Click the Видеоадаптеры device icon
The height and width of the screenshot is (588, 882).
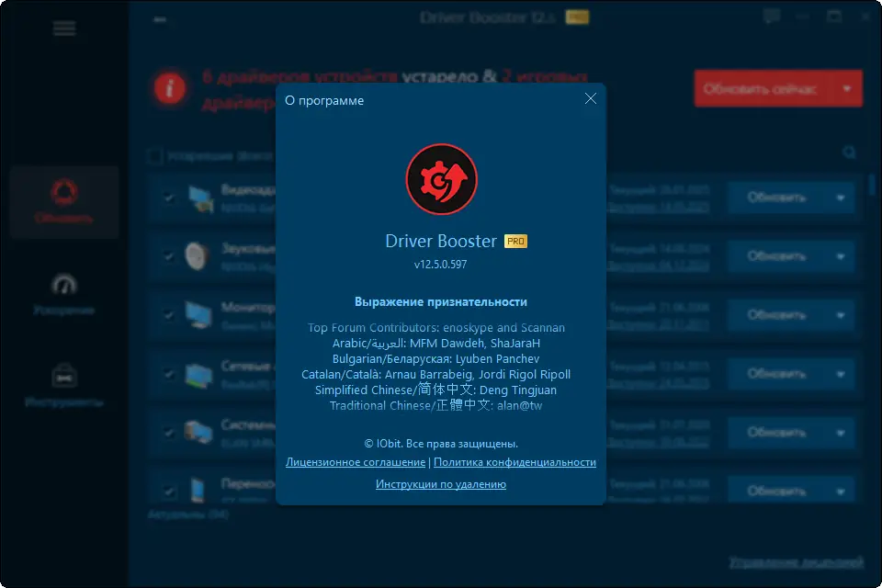(200, 199)
